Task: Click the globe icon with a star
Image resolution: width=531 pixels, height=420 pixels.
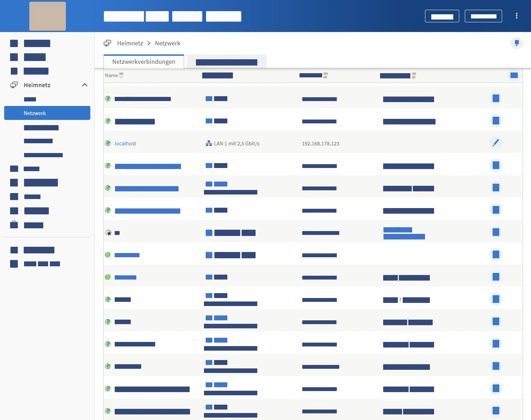Action: pos(108,232)
